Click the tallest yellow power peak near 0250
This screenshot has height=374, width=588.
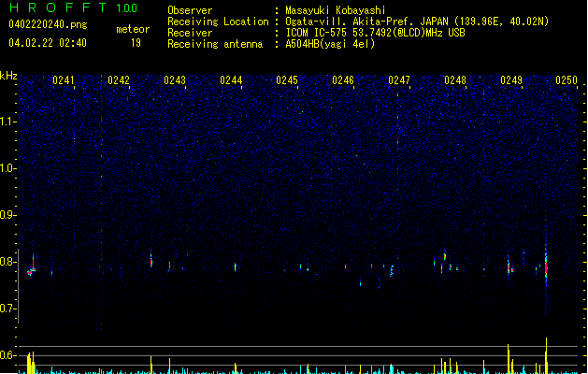click(546, 355)
